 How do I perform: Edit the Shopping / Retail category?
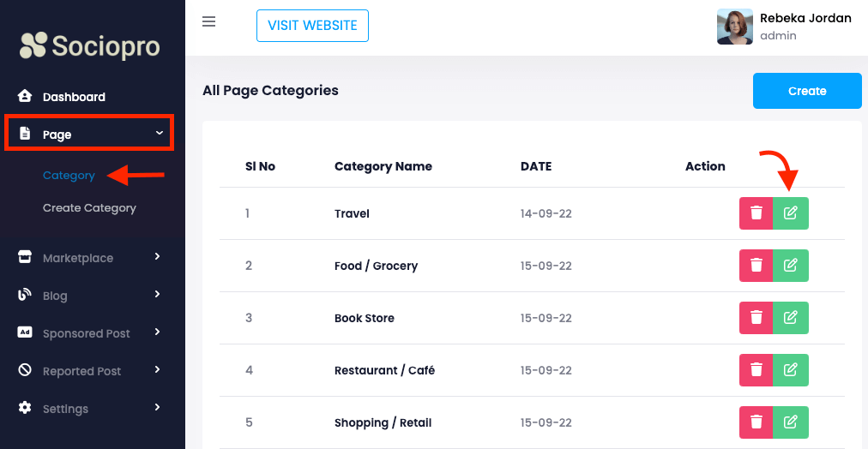791,422
